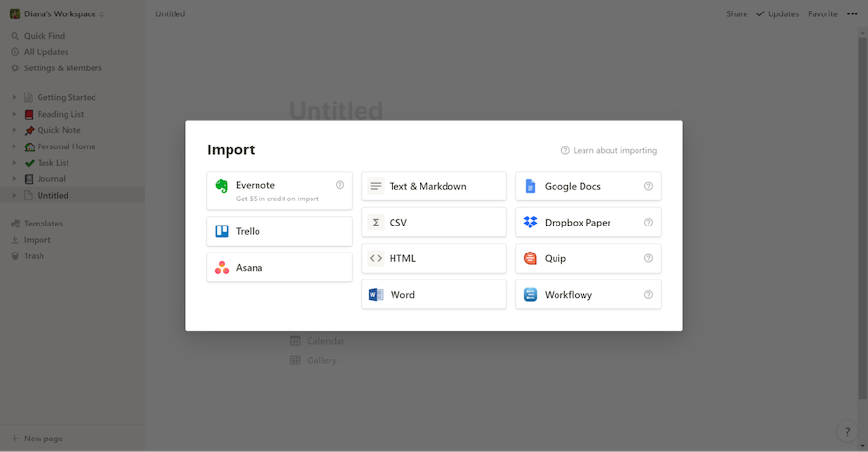Click help icon beside Google Docs
The width and height of the screenshot is (868, 452).
(x=648, y=186)
